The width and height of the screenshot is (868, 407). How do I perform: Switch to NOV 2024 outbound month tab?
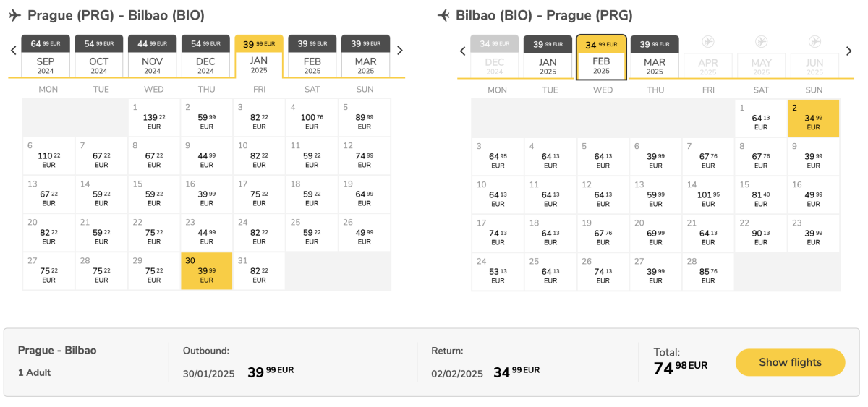(152, 56)
